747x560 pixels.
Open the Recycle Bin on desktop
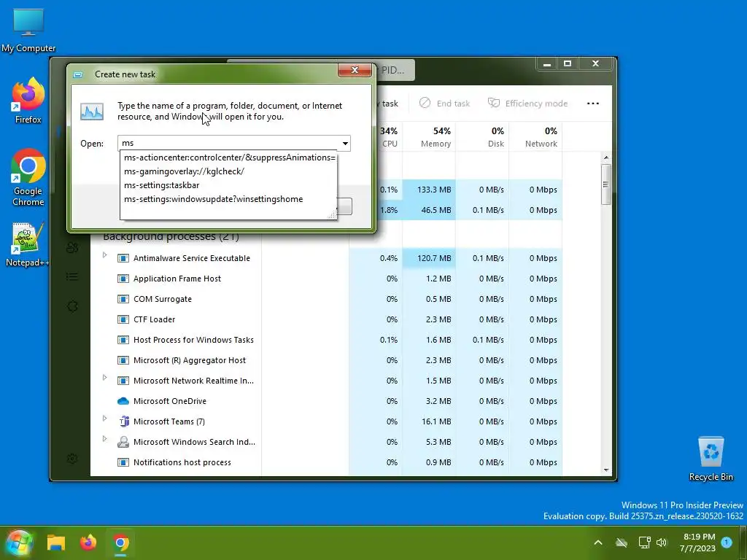click(x=711, y=459)
